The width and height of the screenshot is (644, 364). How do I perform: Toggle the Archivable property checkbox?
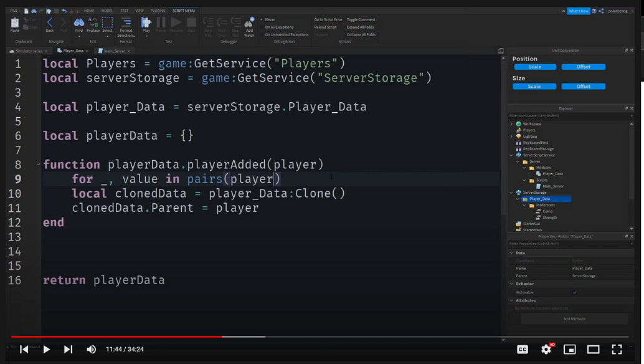[575, 292]
